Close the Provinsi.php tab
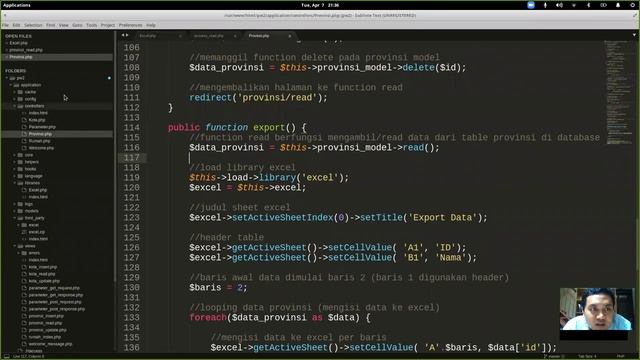Viewport: 640px width, 360px height. [x=290, y=36]
